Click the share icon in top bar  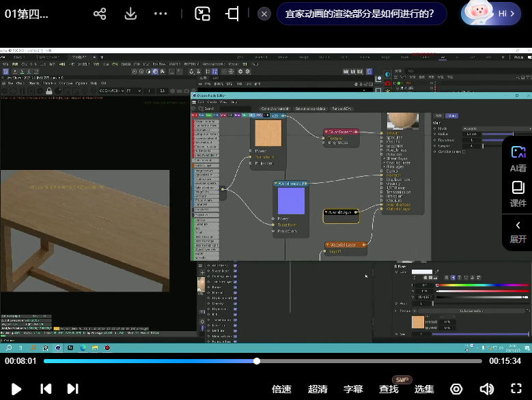click(x=100, y=14)
